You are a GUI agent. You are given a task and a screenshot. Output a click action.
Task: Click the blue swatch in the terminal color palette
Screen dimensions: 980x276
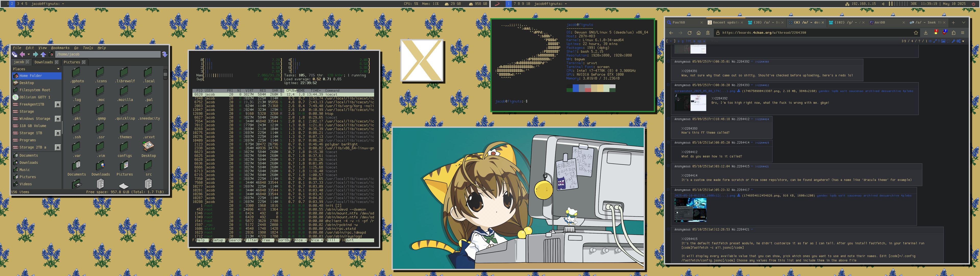click(x=575, y=88)
